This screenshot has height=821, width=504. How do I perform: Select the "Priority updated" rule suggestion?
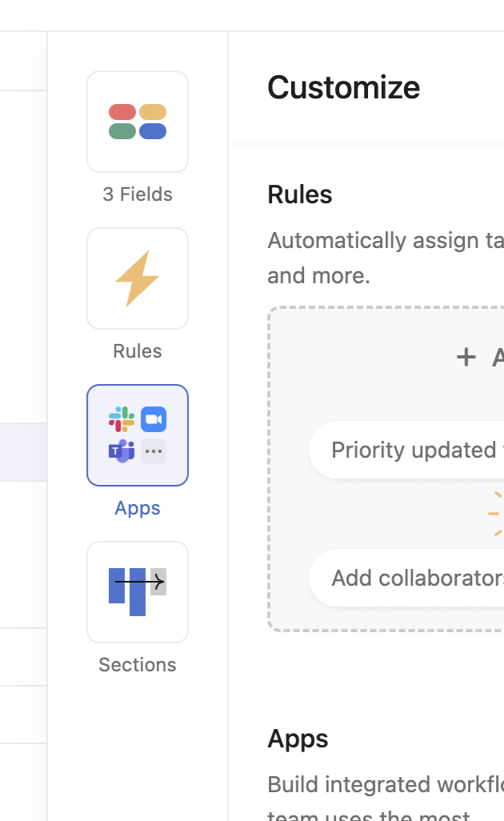tap(406, 450)
